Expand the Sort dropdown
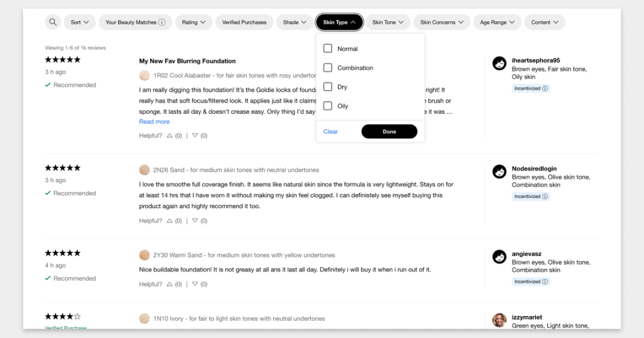Screen dimensions: 644x338 pos(80,22)
